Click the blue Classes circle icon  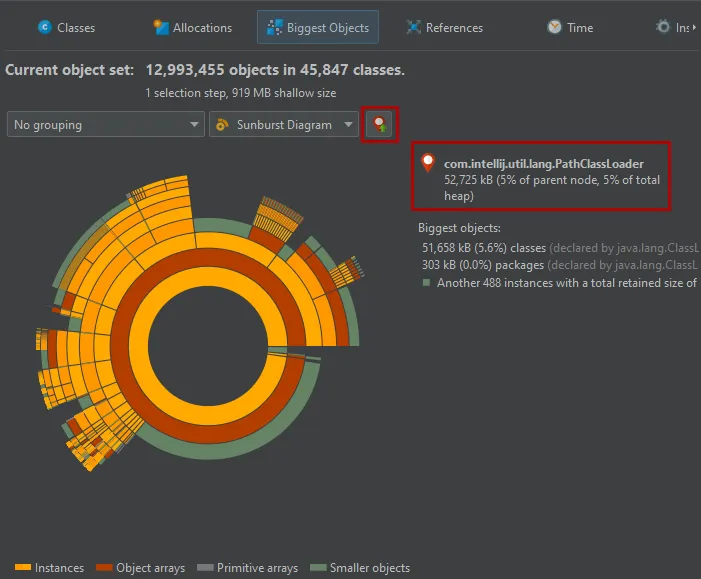45,27
